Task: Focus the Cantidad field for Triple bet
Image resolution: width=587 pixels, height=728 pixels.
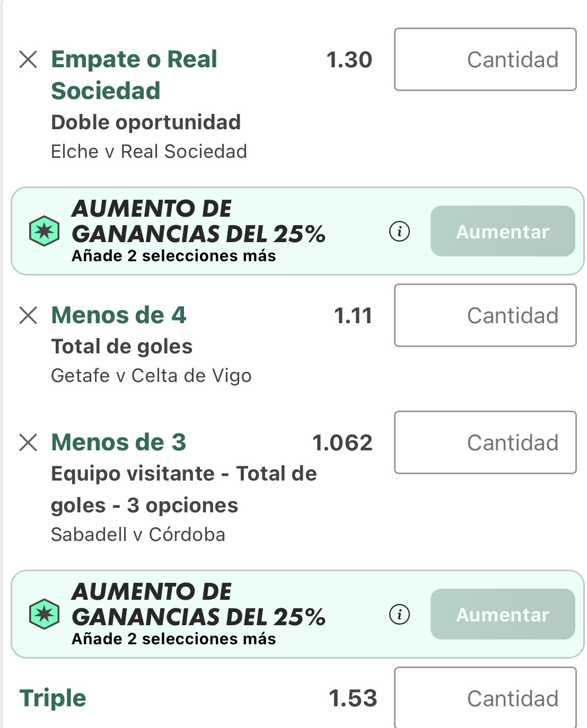Action: coord(485,698)
